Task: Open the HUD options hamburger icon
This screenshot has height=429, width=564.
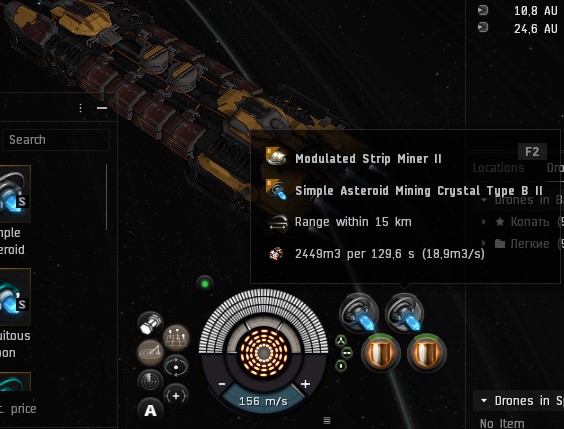Action: [327, 420]
